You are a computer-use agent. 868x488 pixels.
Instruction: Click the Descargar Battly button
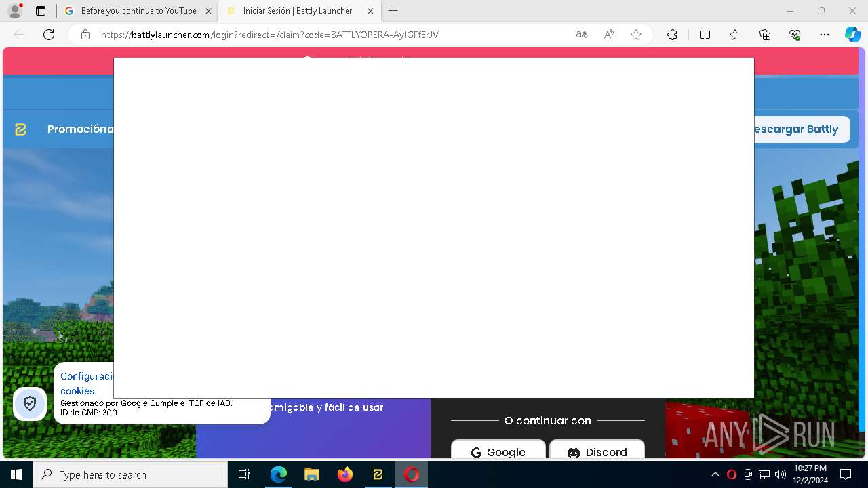pos(802,129)
